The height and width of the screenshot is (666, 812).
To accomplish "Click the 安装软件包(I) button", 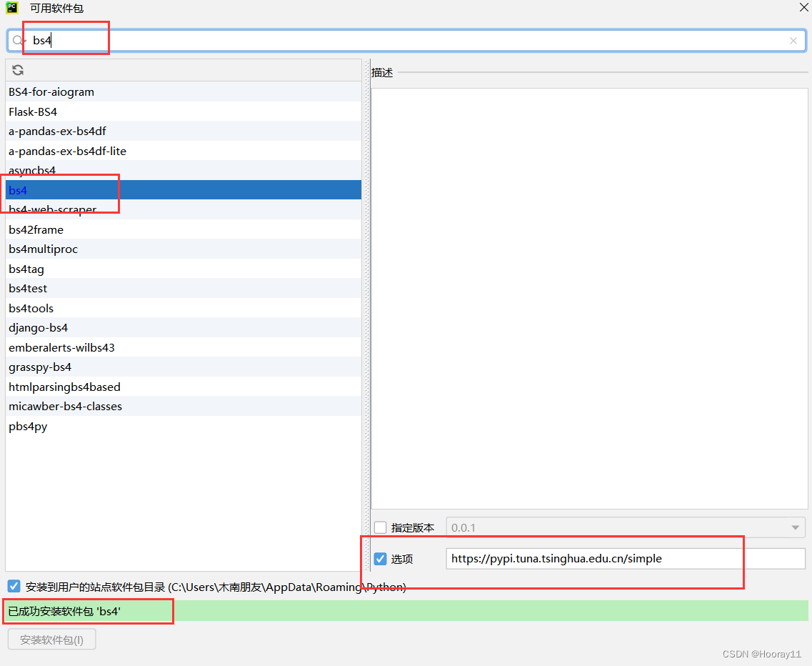I will click(x=51, y=639).
